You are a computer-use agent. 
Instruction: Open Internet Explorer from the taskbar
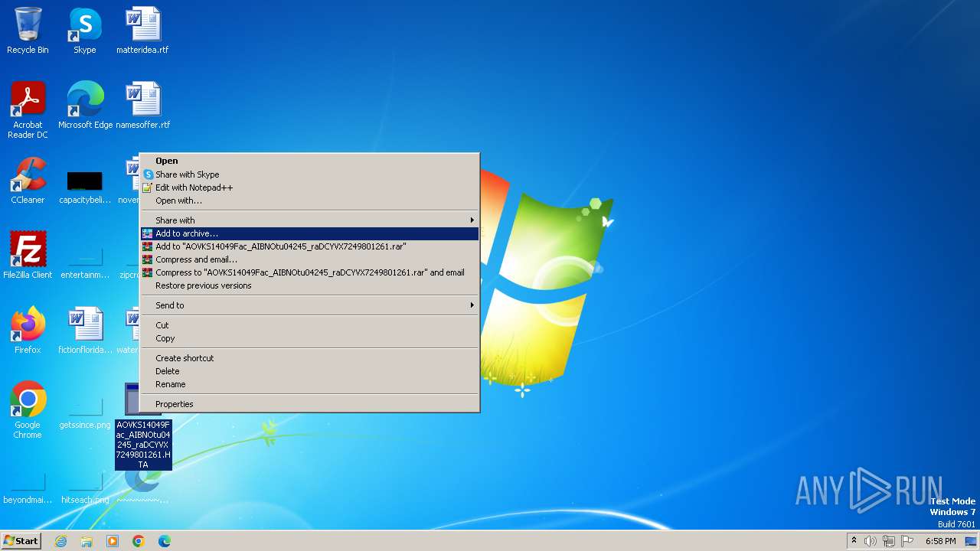coord(60,541)
